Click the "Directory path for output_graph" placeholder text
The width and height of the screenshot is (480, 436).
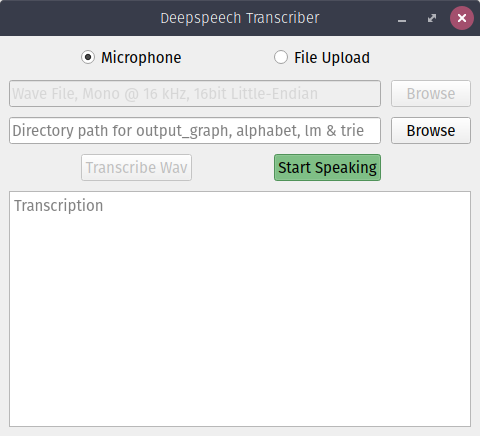[x=122, y=131]
